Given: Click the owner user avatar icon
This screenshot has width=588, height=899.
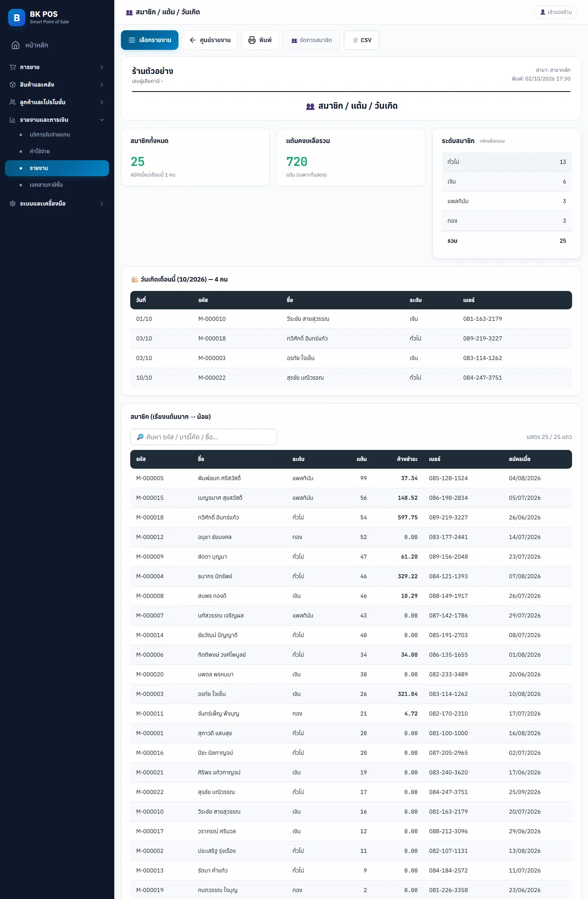Looking at the screenshot, I should (x=543, y=12).
